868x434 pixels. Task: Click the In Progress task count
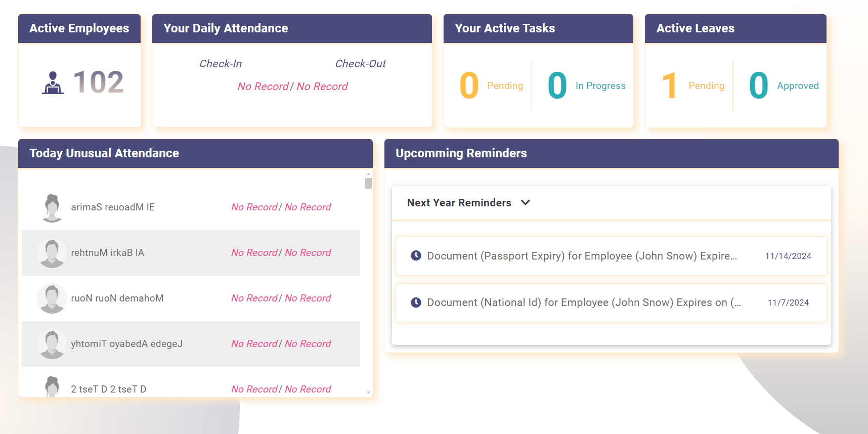tap(556, 85)
